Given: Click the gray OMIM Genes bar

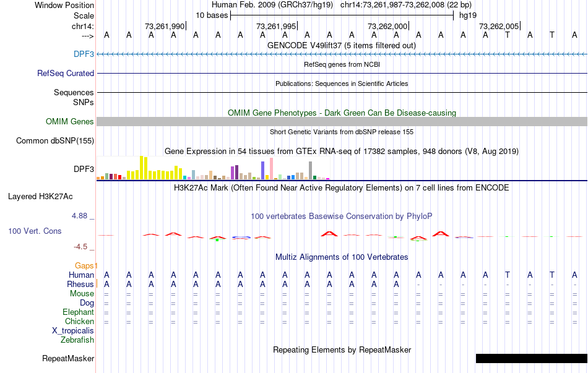Looking at the screenshot, I should [x=342, y=121].
